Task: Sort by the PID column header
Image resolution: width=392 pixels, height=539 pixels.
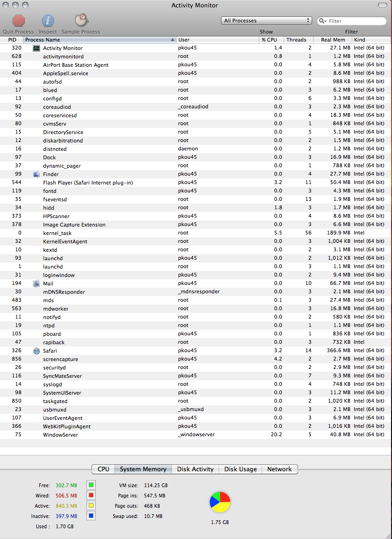Action: [11, 40]
